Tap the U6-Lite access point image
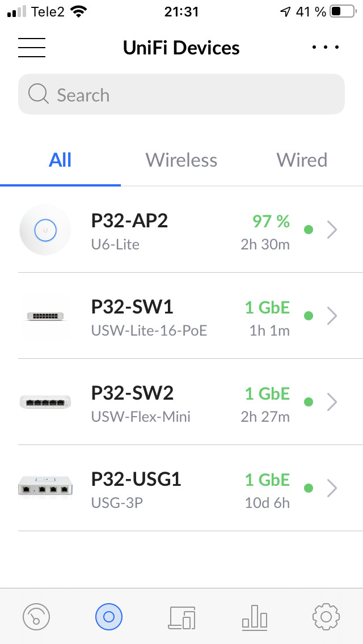 (45, 230)
